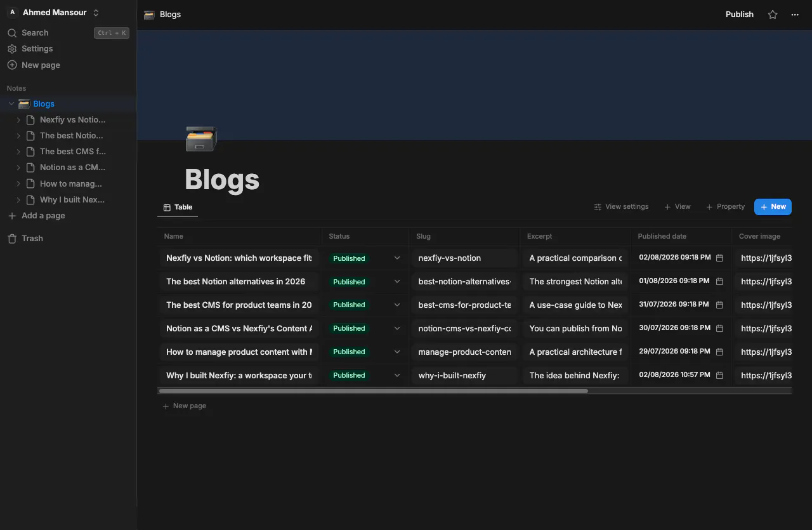Click the Blogs page title heading
Image resolution: width=812 pixels, height=530 pixels.
point(222,180)
